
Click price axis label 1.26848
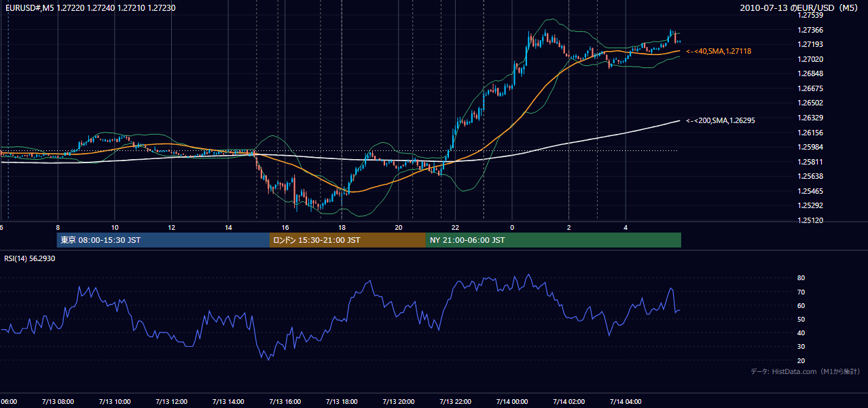coord(810,73)
